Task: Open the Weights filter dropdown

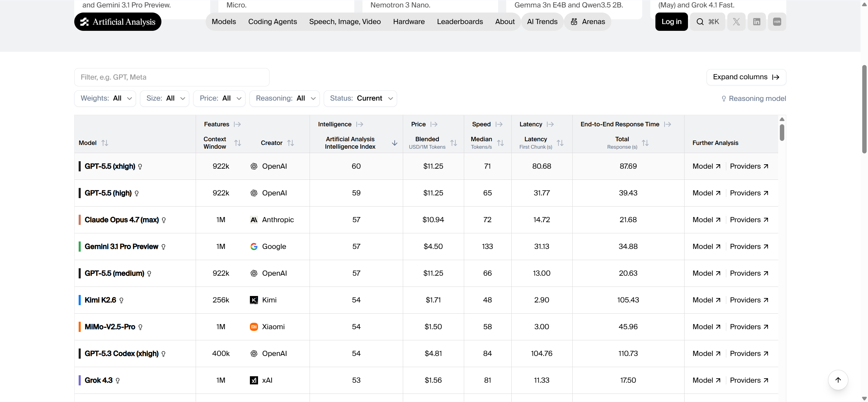Action: 105,98
